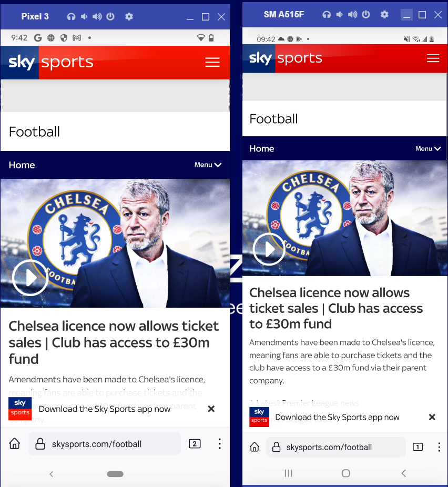Open browser three-dot menu on SM A515F

pyautogui.click(x=439, y=447)
